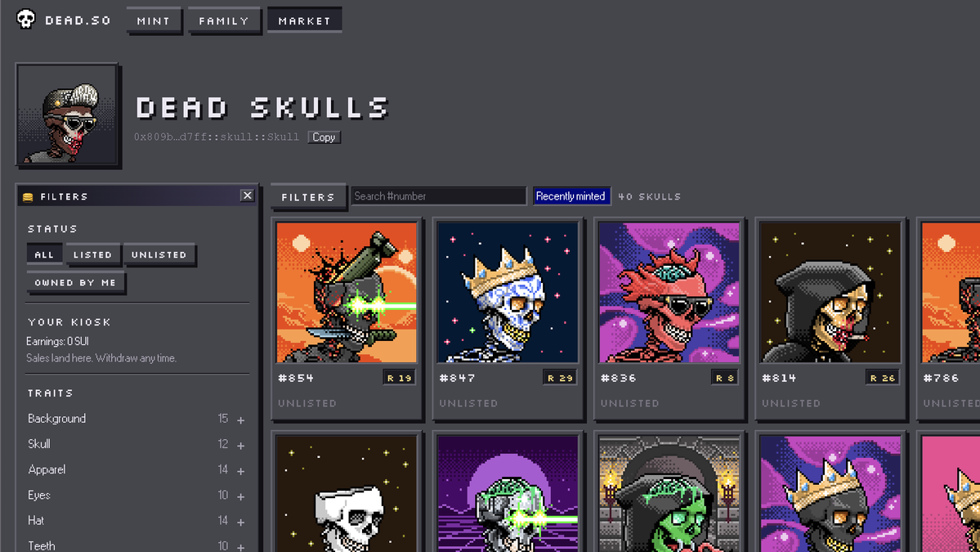This screenshot has width=980, height=552.
Task: Open the MARKET tab
Action: [x=304, y=20]
